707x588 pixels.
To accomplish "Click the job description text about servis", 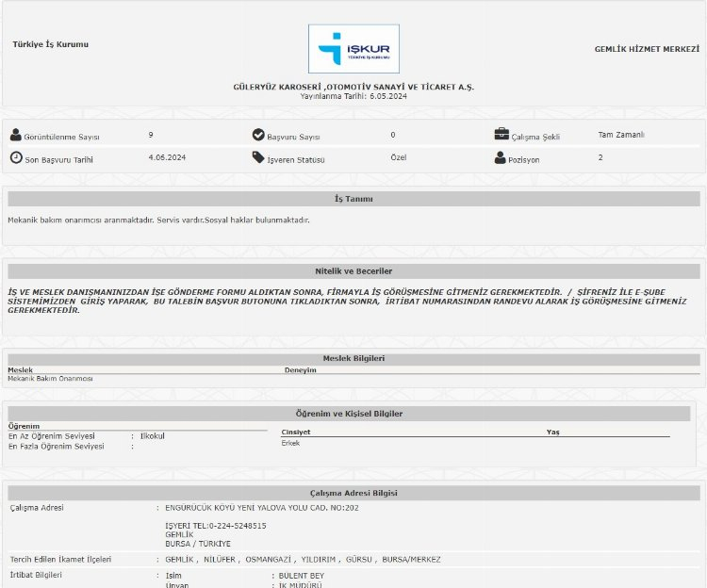I will (158, 220).
